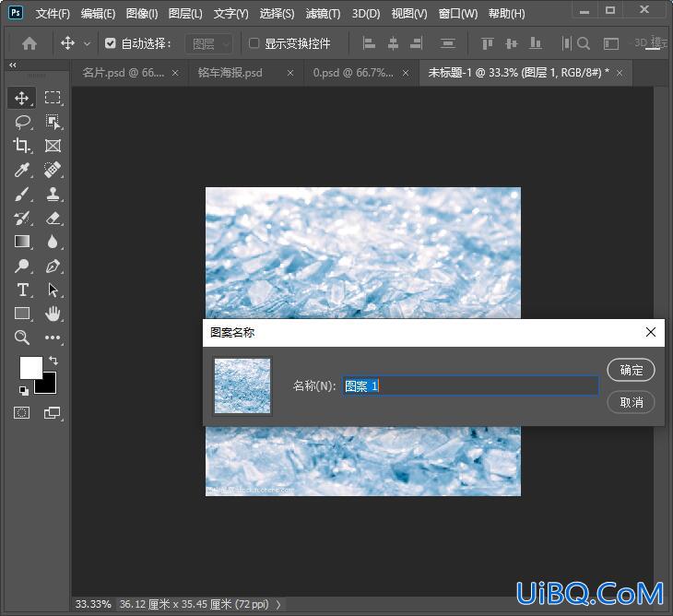Select the Path Selection tool
Screen dimensions: 673x616
coord(53,290)
